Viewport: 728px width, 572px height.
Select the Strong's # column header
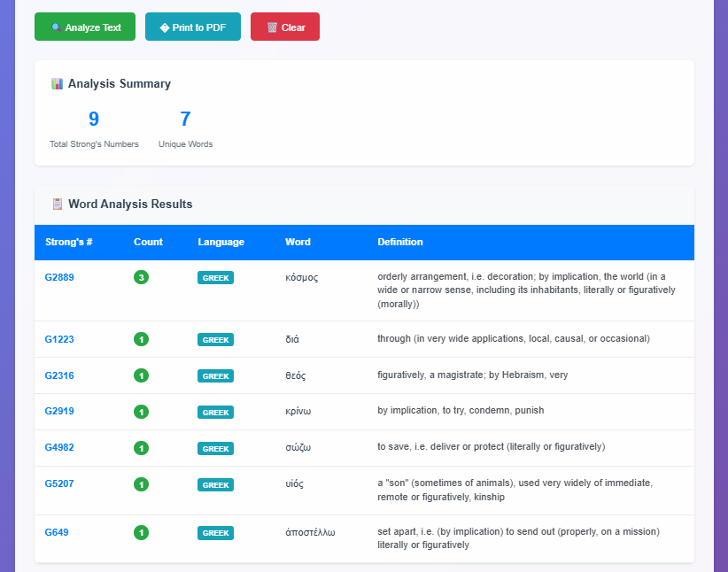point(65,242)
